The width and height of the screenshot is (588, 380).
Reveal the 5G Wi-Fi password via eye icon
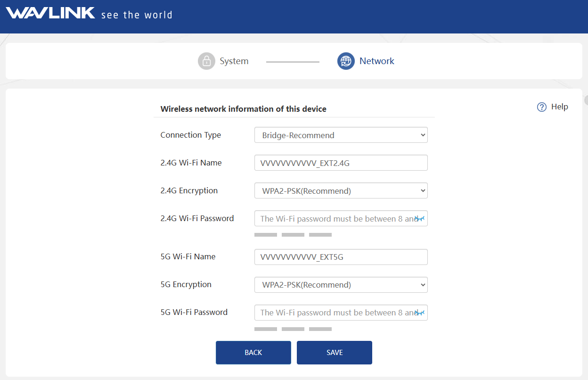pyautogui.click(x=420, y=313)
